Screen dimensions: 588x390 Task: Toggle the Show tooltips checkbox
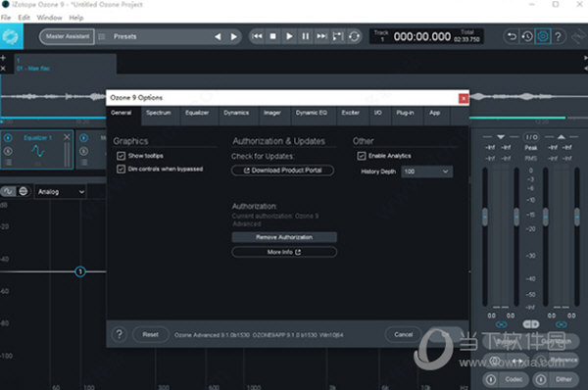(x=121, y=156)
